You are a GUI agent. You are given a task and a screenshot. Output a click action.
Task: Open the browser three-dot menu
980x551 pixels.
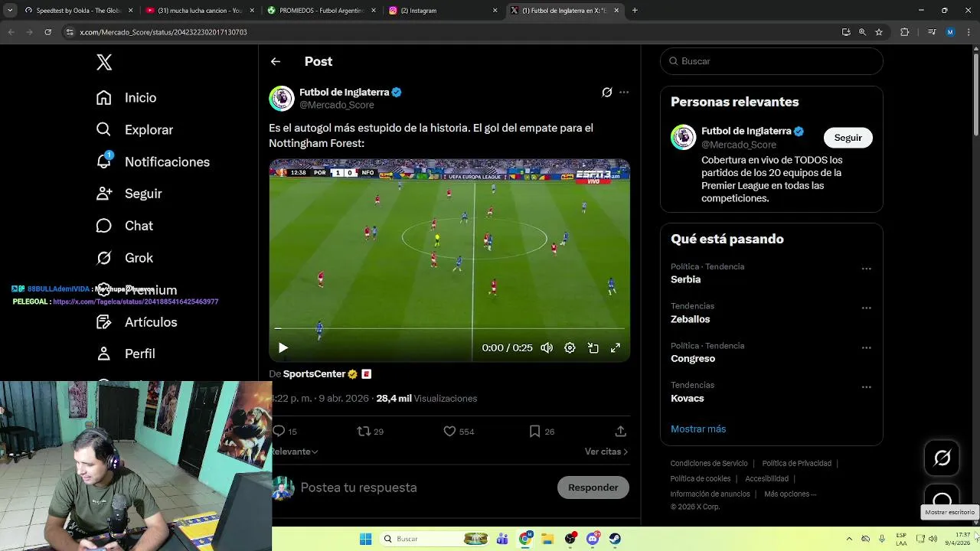pyautogui.click(x=968, y=32)
